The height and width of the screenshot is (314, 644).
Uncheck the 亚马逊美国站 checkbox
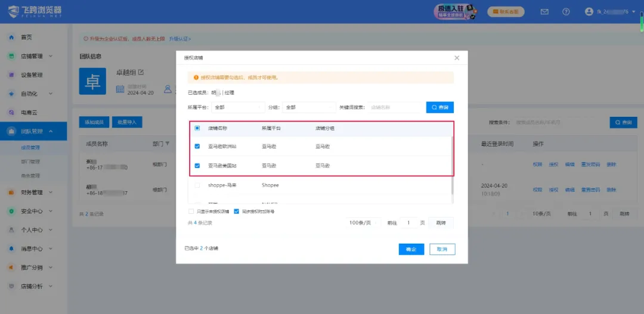point(197,166)
